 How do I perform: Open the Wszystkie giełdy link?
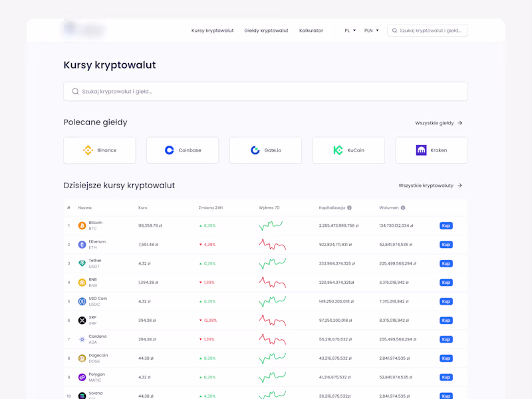(x=438, y=123)
